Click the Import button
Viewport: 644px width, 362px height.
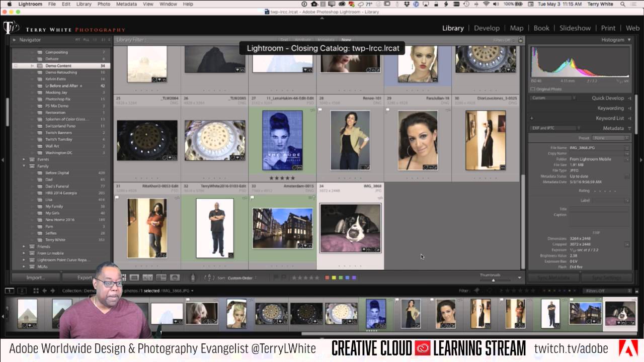pyautogui.click(x=36, y=278)
